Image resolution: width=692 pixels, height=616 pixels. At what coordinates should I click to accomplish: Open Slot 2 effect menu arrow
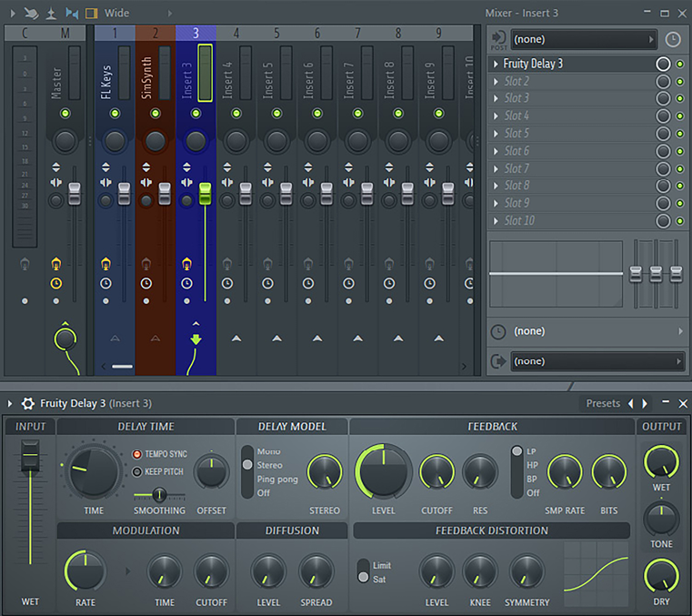[x=496, y=82]
